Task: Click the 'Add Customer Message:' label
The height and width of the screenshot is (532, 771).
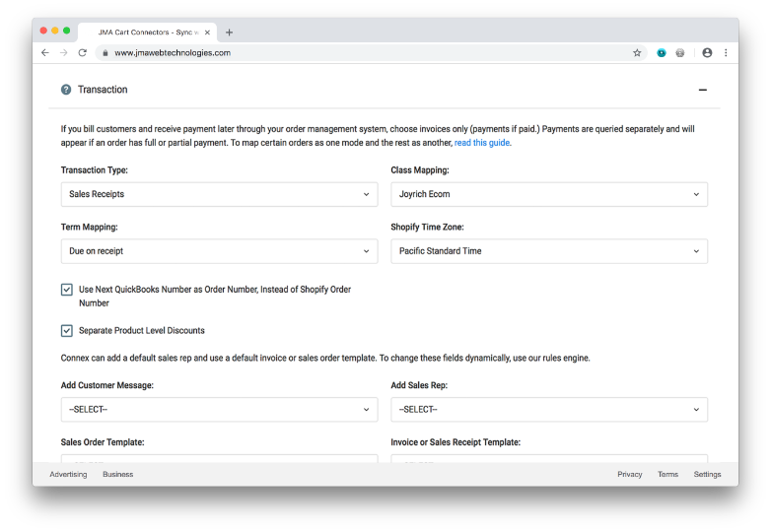Action: (107, 385)
